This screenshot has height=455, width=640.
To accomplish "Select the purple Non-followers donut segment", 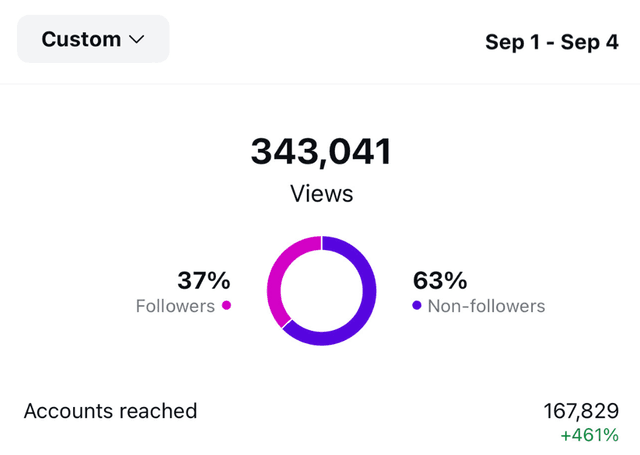I will 369,295.
